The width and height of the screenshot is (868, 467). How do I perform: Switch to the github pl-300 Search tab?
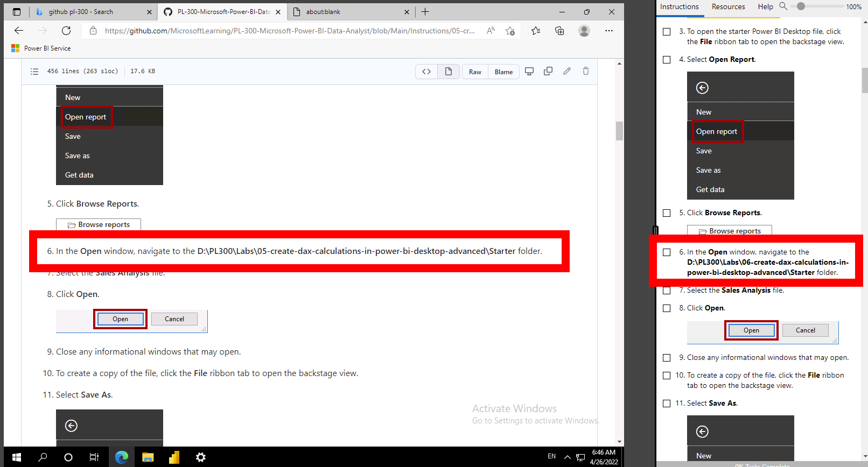[x=93, y=12]
